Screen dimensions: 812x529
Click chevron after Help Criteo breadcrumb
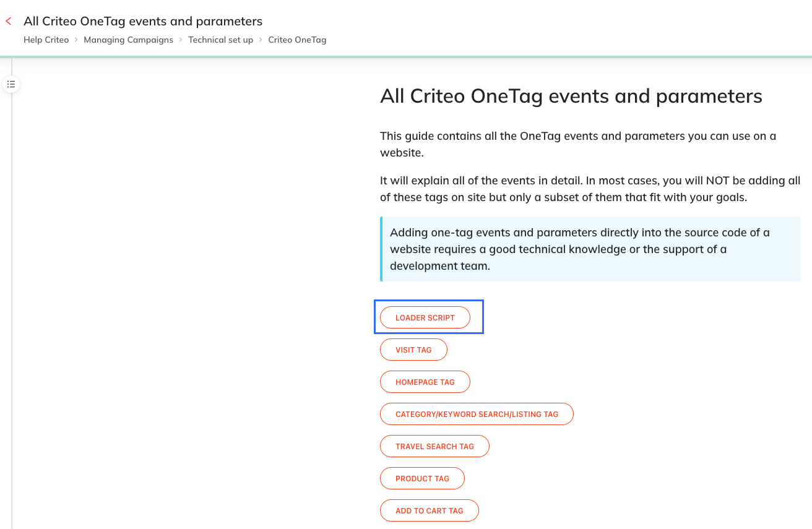tap(76, 40)
